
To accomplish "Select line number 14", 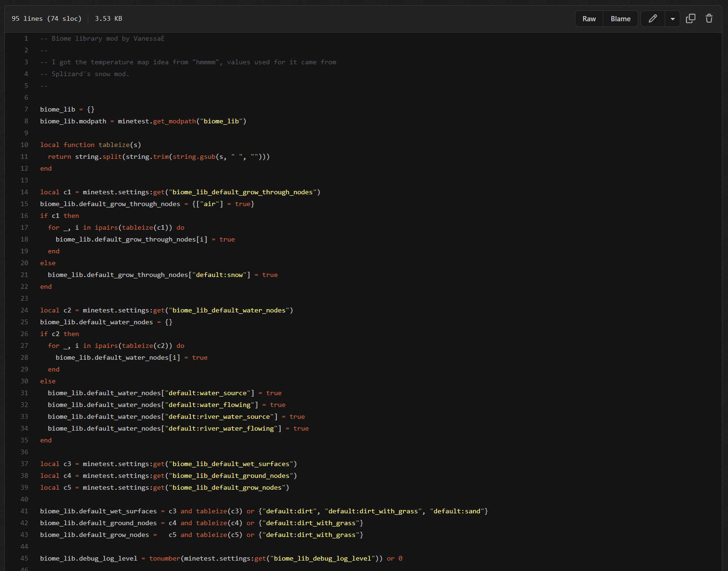I will pyautogui.click(x=25, y=192).
